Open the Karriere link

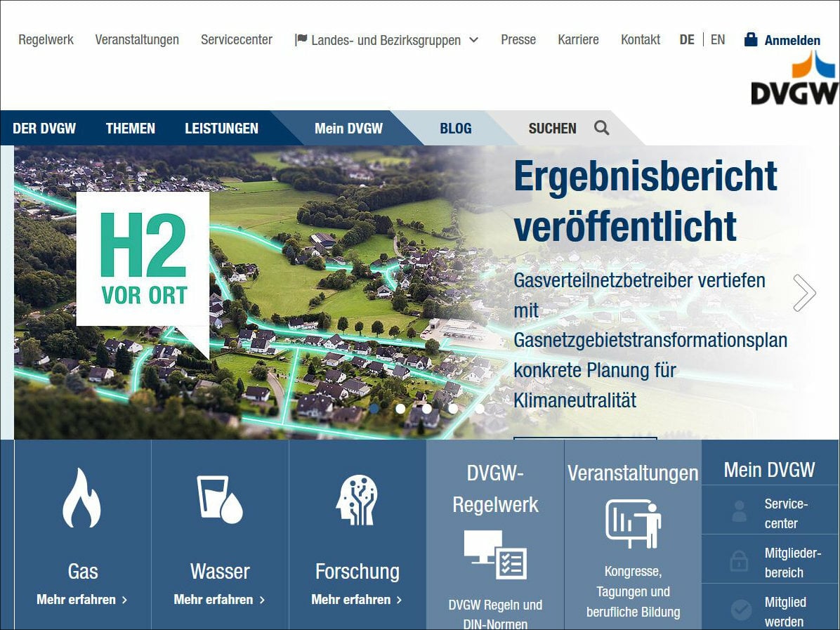pos(578,39)
